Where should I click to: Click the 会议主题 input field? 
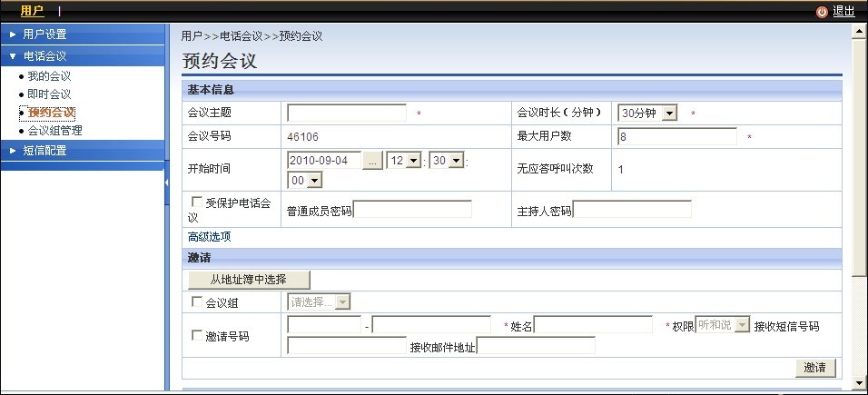347,114
